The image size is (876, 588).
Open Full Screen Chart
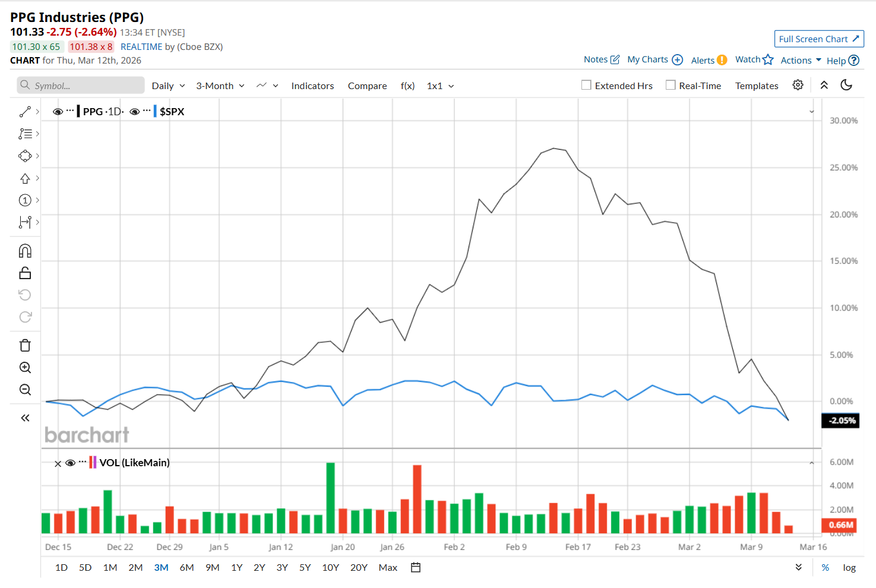pyautogui.click(x=819, y=39)
